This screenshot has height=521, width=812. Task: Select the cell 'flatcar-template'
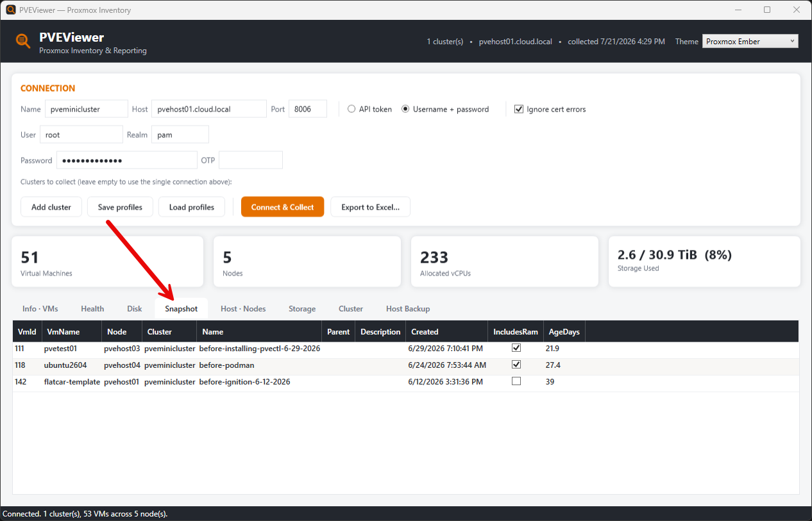(x=72, y=382)
